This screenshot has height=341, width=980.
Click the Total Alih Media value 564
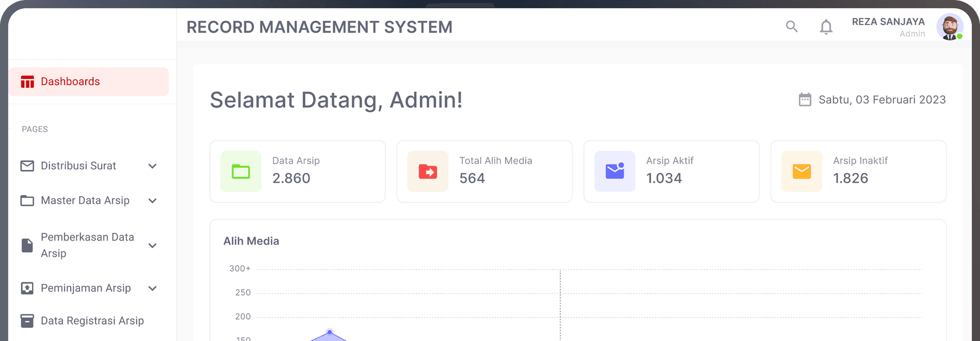(x=472, y=178)
